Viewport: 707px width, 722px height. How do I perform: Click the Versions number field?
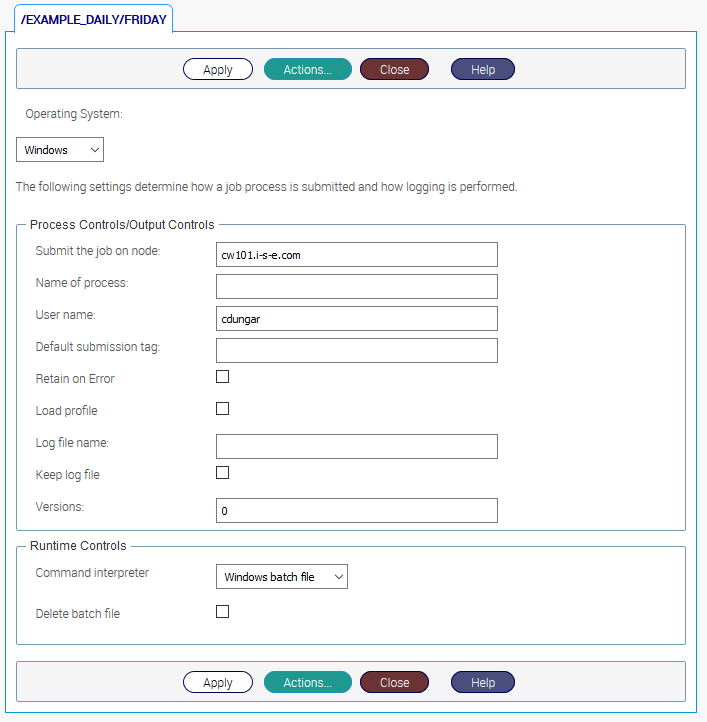356,510
